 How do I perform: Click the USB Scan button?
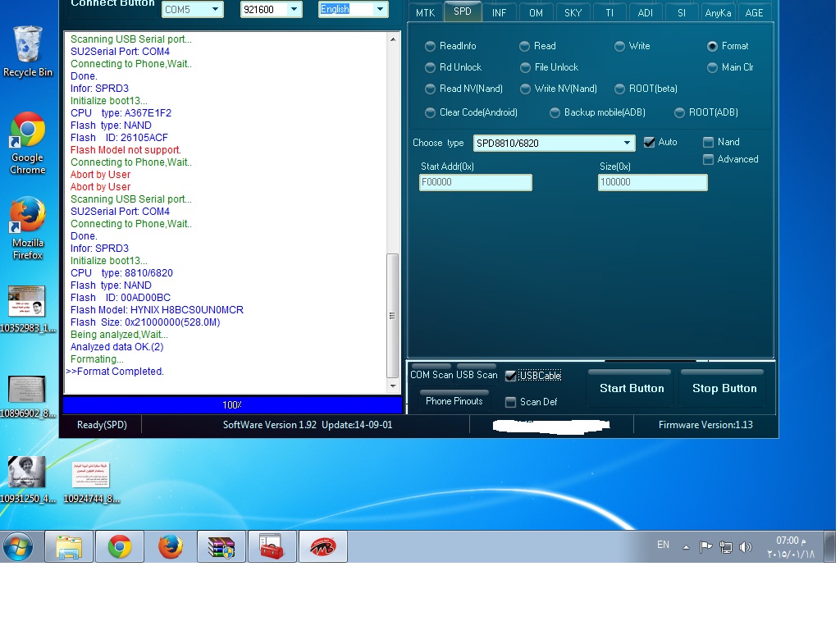tap(477, 374)
